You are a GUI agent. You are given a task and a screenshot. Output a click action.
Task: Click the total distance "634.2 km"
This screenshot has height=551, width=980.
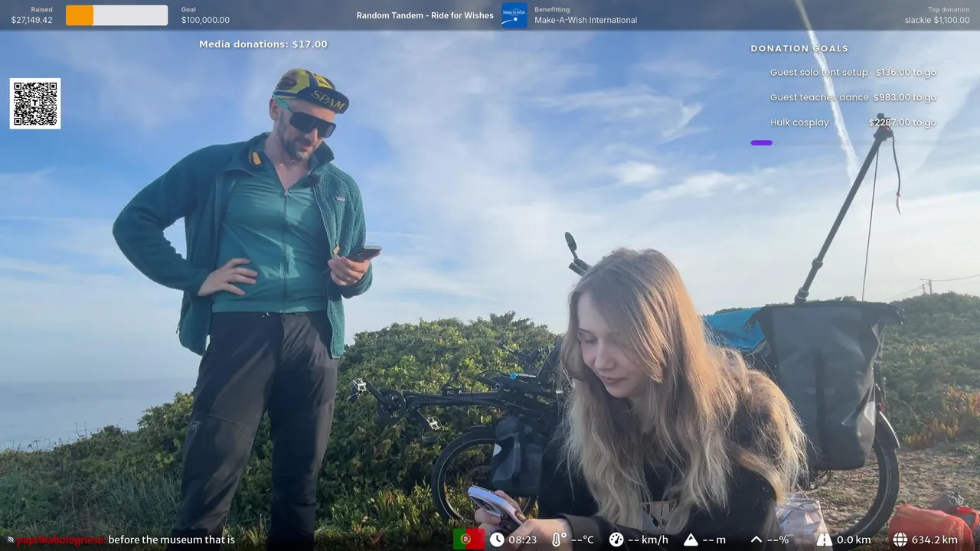coord(935,540)
